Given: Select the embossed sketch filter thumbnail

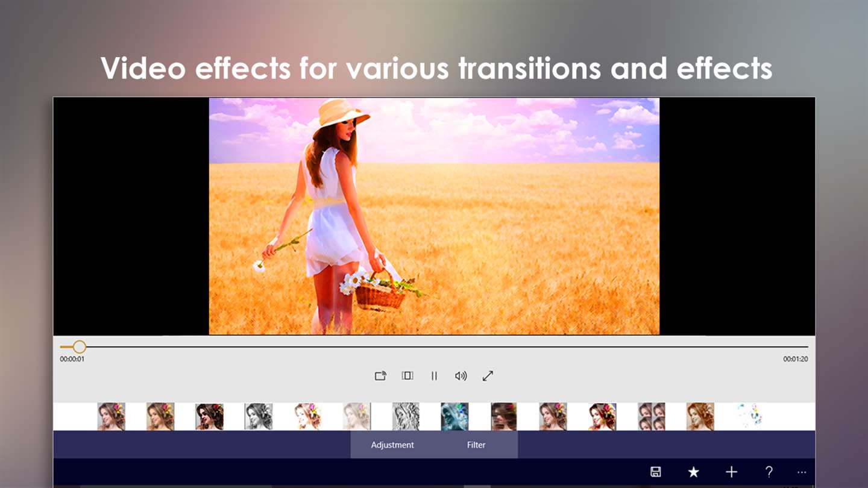Looking at the screenshot, I should 406,416.
